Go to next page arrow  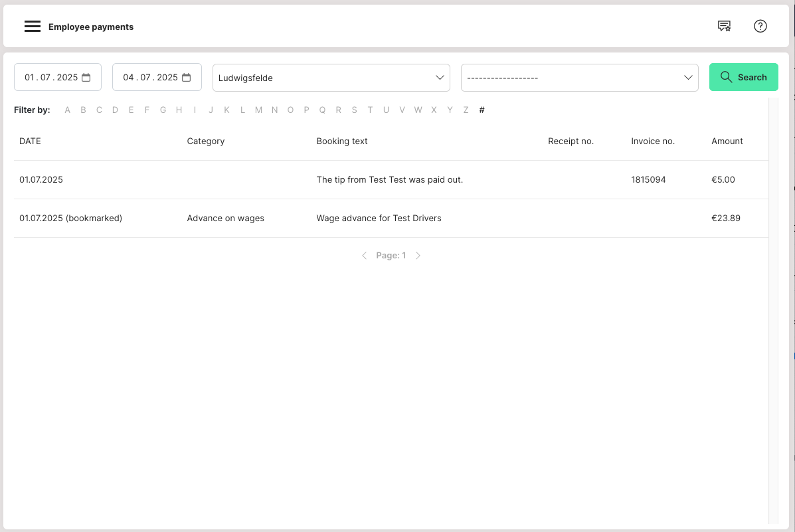[418, 256]
